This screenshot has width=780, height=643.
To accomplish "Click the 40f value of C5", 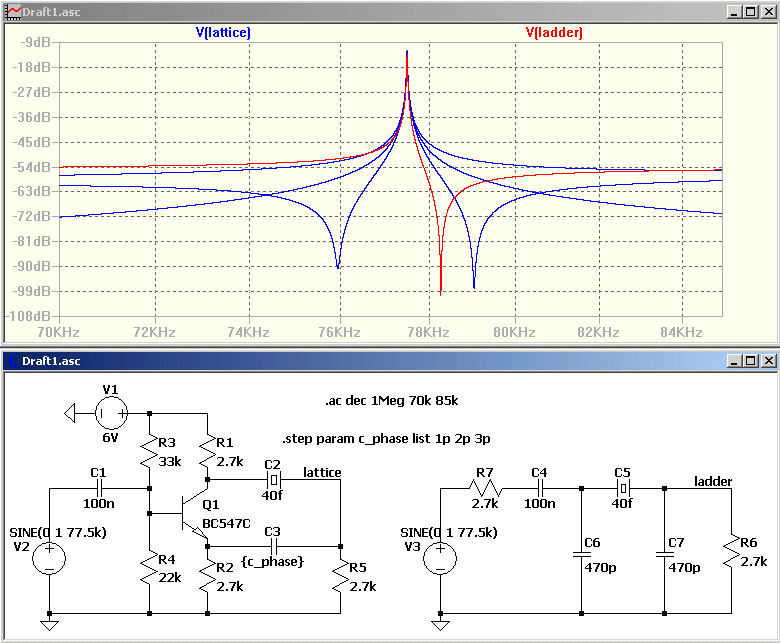I will click(622, 503).
